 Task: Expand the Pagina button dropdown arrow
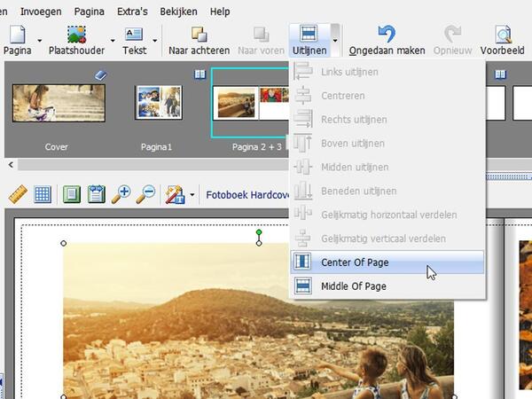(x=39, y=40)
